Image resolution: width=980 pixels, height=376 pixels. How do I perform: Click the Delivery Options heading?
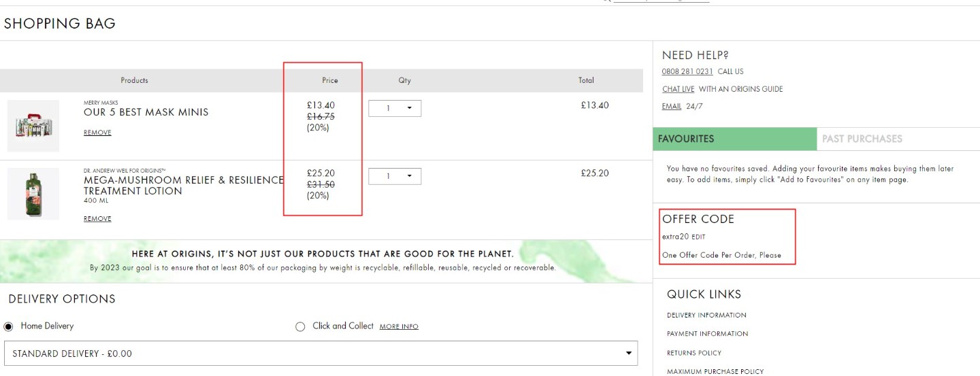(62, 299)
